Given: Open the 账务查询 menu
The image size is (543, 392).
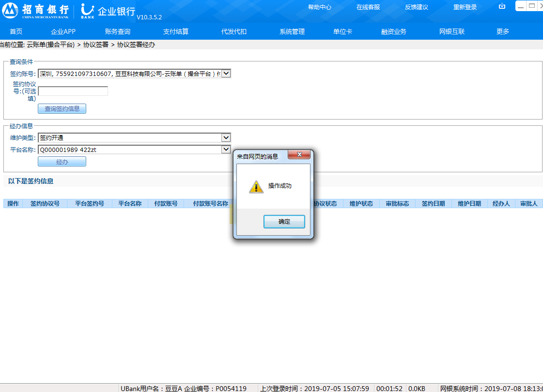Looking at the screenshot, I should click(118, 31).
